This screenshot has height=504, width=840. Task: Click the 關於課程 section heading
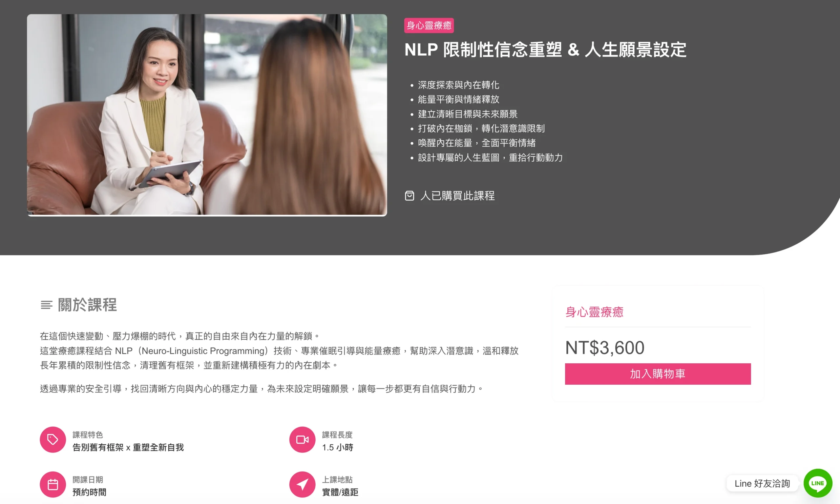tap(87, 305)
